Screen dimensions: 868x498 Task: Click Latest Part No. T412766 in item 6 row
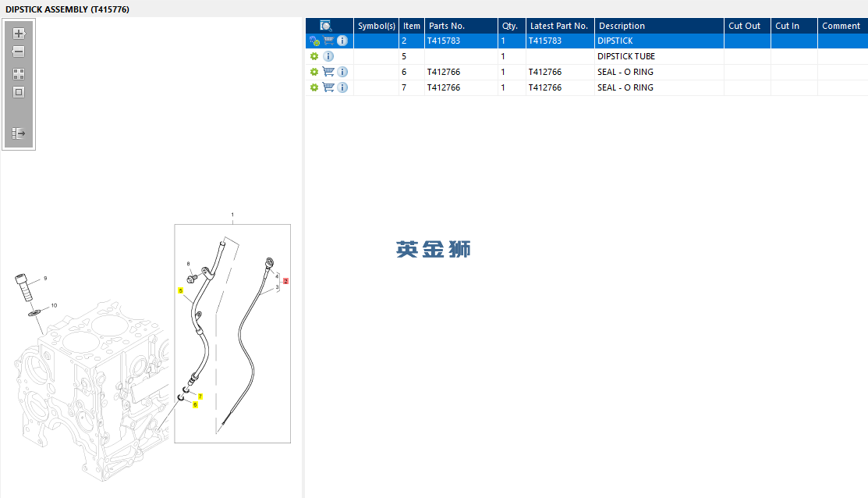coord(544,72)
